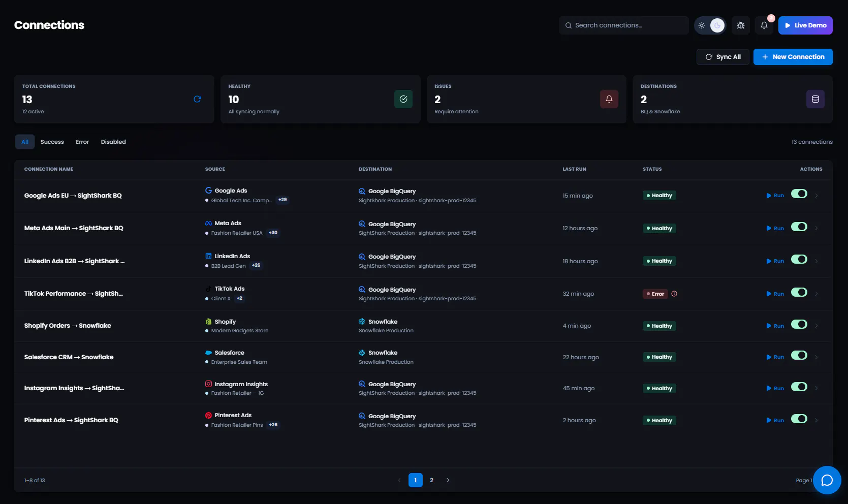Disable the Google Ads EU connection toggle

(799, 194)
